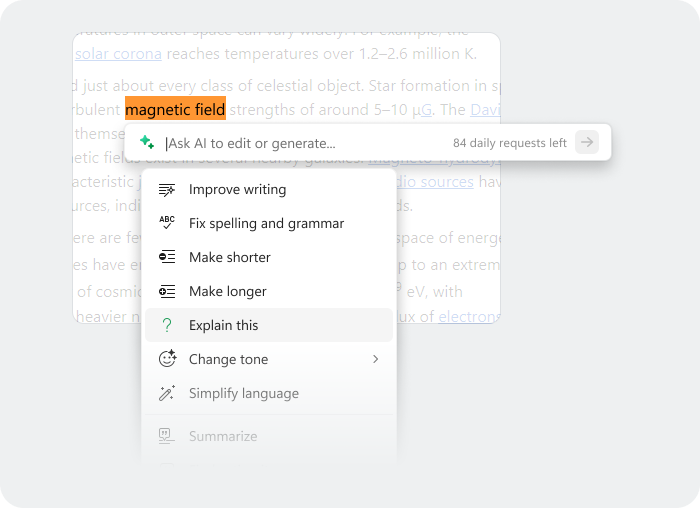700x508 pixels.
Task: Click the ABC spelling check icon
Action: tap(167, 223)
